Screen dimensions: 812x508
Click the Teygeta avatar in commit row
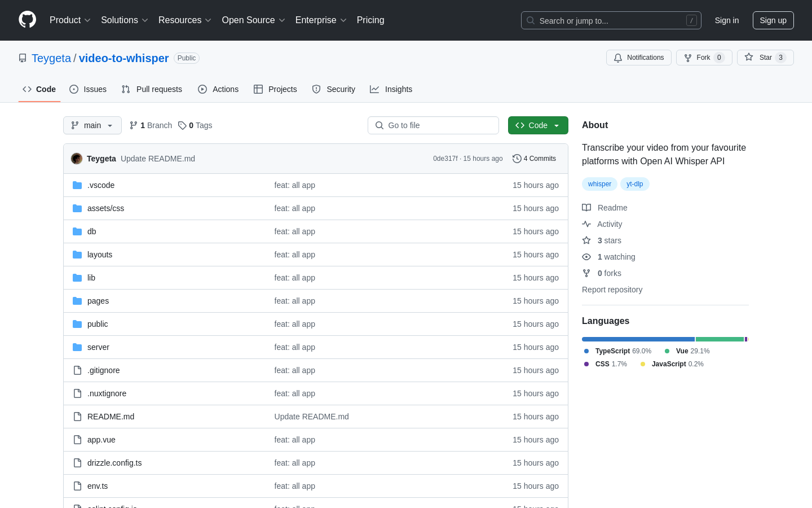click(x=77, y=159)
